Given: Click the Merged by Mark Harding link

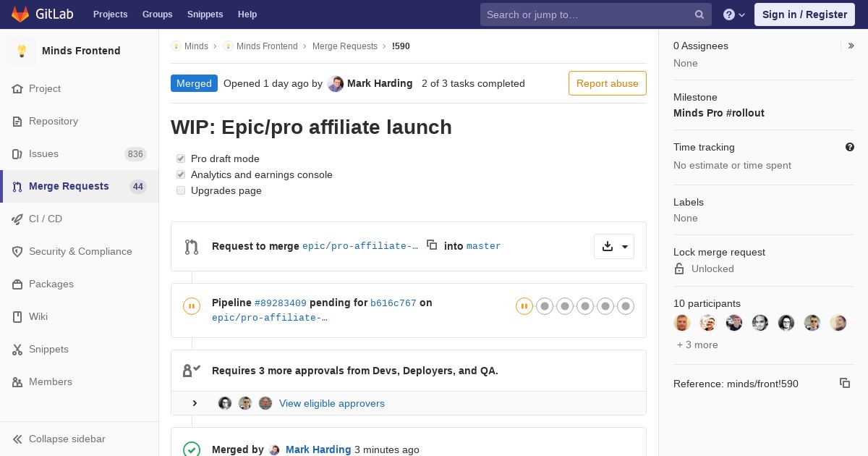Looking at the screenshot, I should (x=318, y=449).
